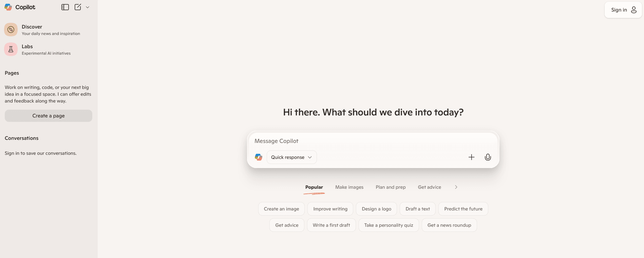Click the plus icon to add attachment
This screenshot has height=258, width=644.
tap(472, 157)
